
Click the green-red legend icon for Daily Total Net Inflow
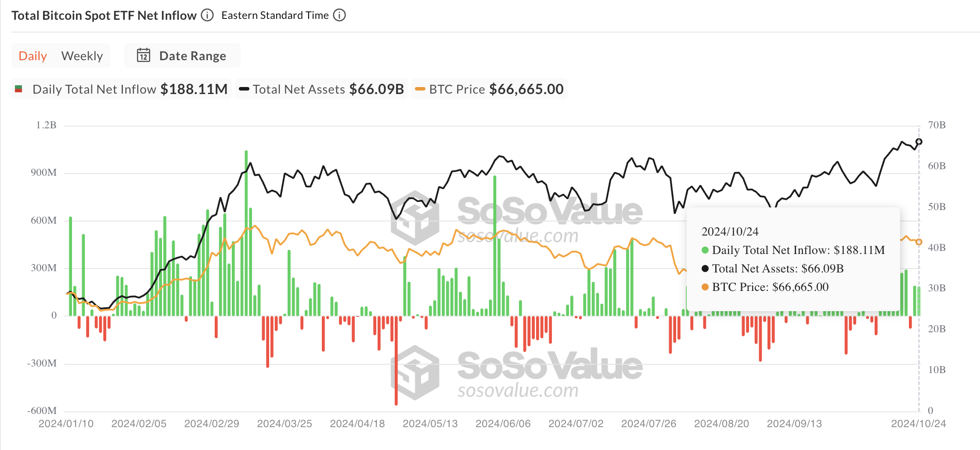[x=19, y=89]
